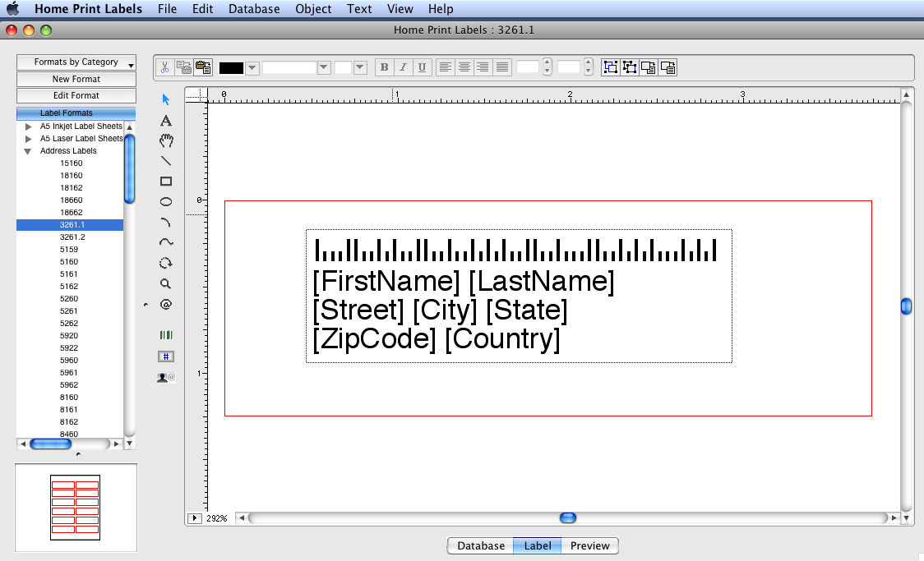Select the Text tool in the tool palette

tap(166, 121)
